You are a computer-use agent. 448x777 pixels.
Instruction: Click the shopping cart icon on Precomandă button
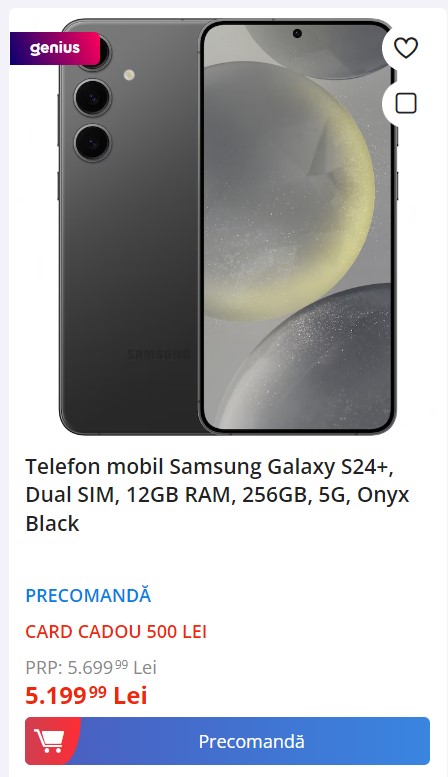(x=49, y=741)
